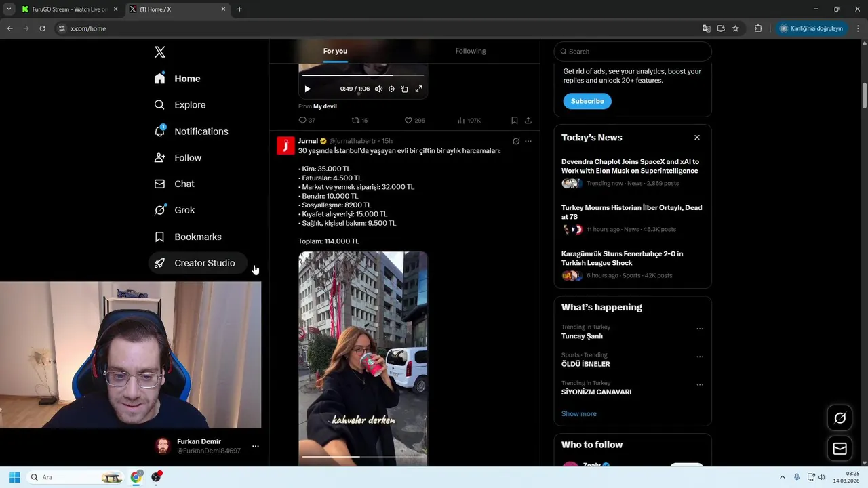Bookmark the video post
Image resolution: width=868 pixels, height=488 pixels.
515,121
